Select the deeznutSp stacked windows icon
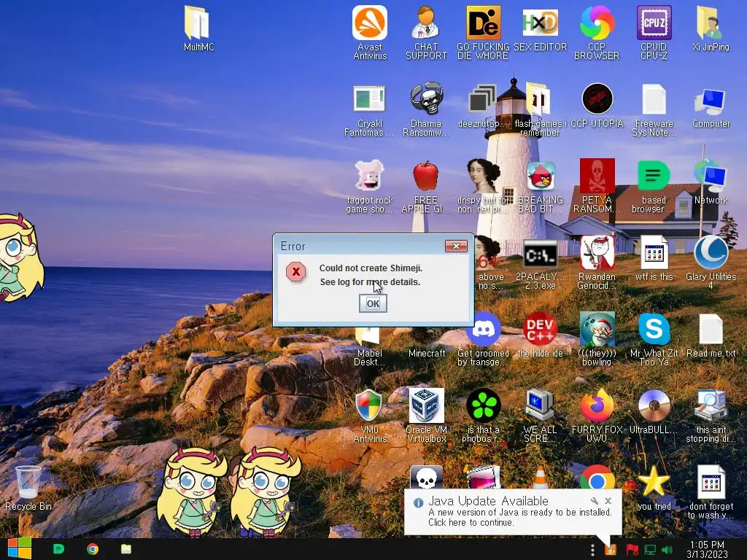Image resolution: width=747 pixels, height=560 pixels. tap(483, 106)
